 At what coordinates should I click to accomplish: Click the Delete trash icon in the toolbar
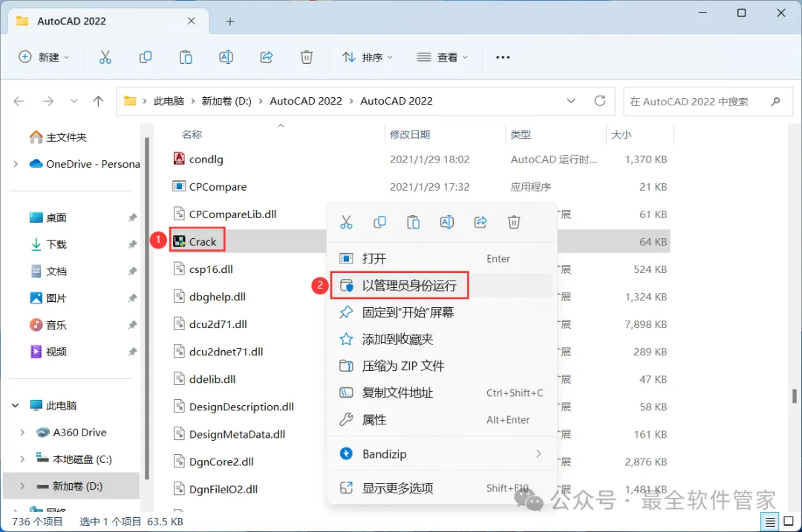click(x=307, y=57)
